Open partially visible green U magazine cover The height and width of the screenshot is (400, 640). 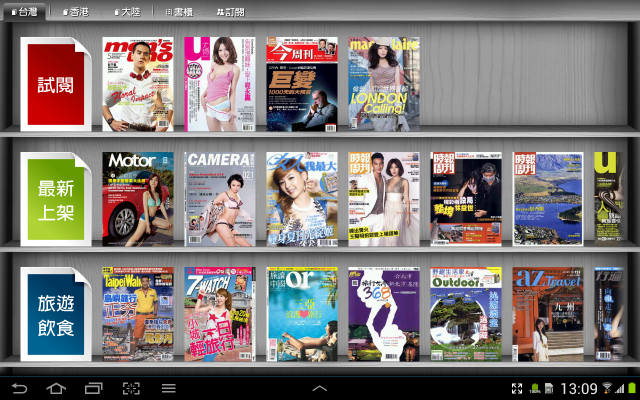click(x=609, y=199)
